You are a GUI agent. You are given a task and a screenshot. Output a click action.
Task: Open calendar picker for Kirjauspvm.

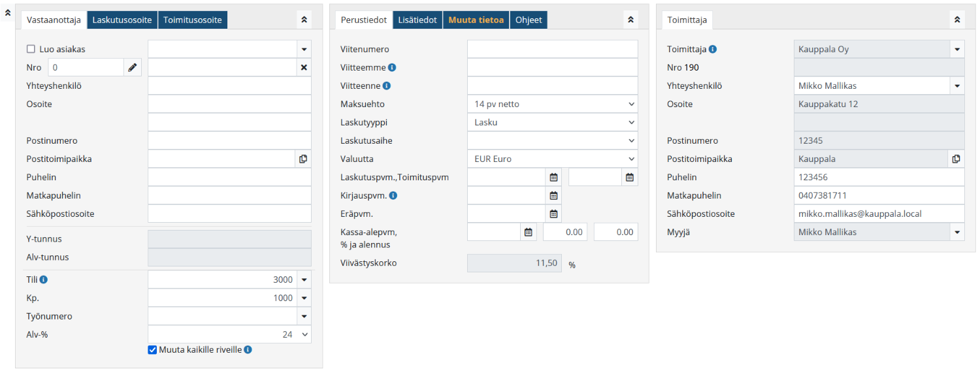553,195
